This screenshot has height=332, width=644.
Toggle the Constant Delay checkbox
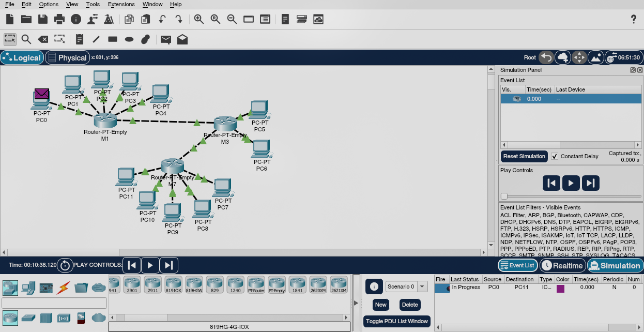pos(555,156)
